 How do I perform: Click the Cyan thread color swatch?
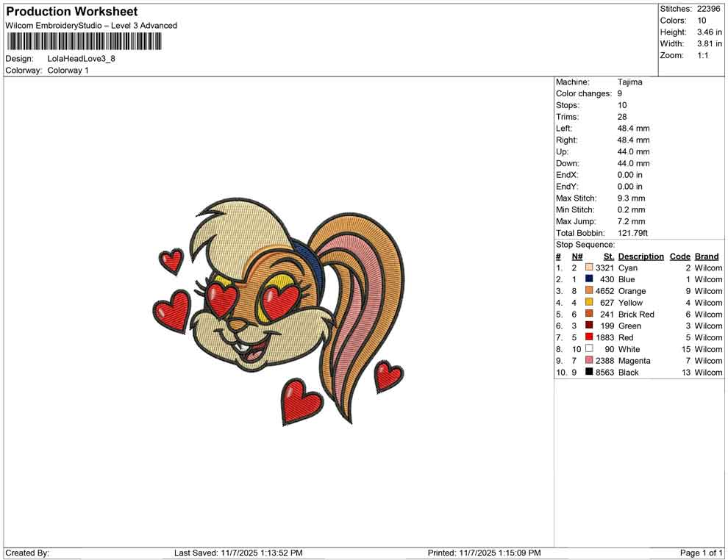pos(589,268)
